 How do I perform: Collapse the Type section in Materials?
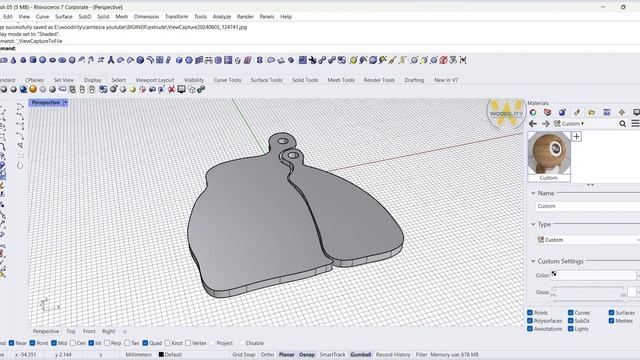533,224
